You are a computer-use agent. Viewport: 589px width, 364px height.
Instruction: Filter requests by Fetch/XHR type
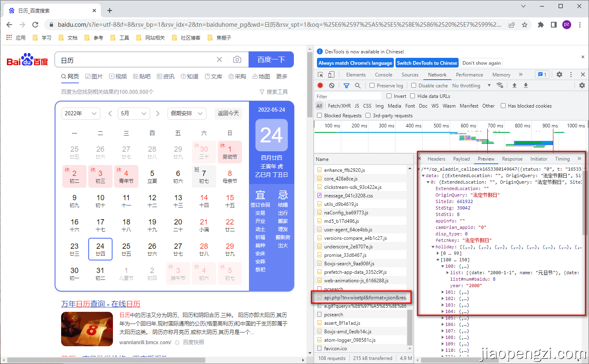coord(339,106)
